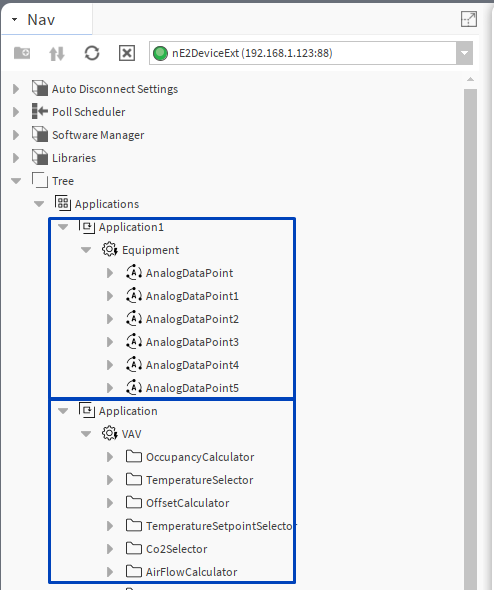Expand the Software Manager node
Image resolution: width=494 pixels, height=590 pixels.
16,135
